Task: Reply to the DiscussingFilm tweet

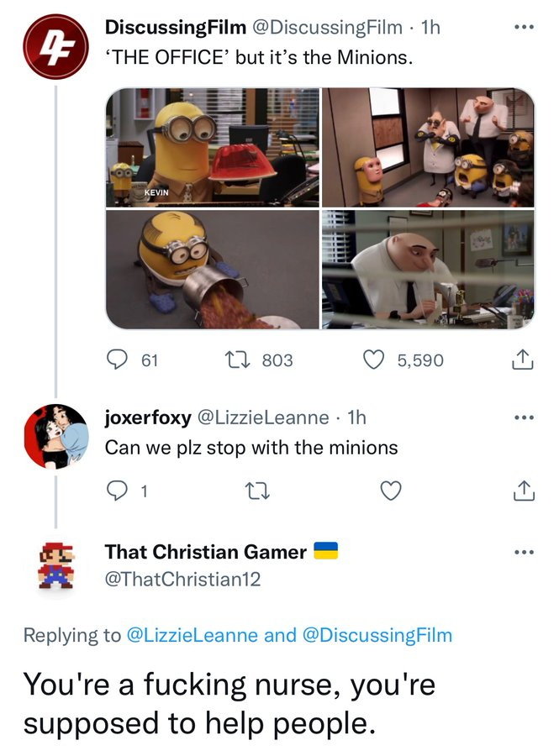Action: point(116,360)
